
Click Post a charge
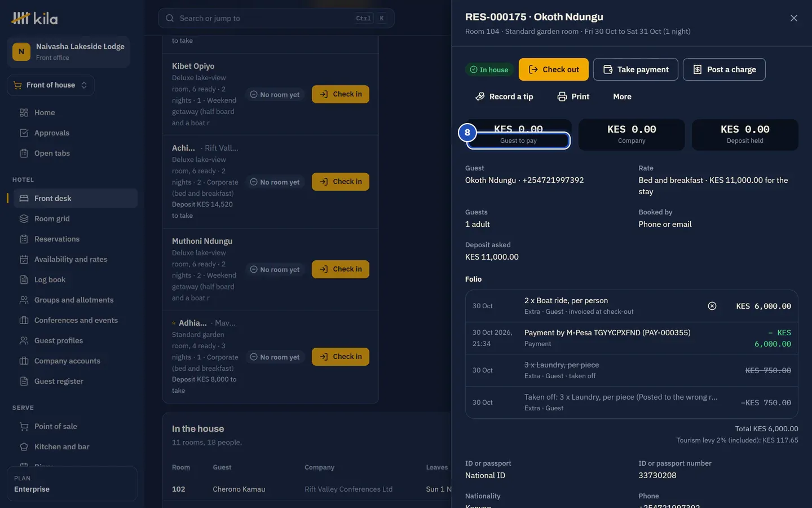point(724,69)
